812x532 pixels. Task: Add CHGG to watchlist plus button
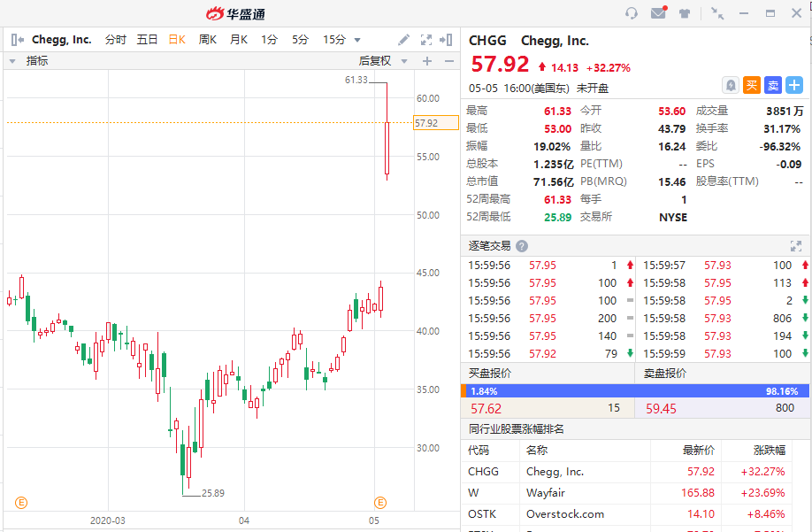(x=794, y=85)
